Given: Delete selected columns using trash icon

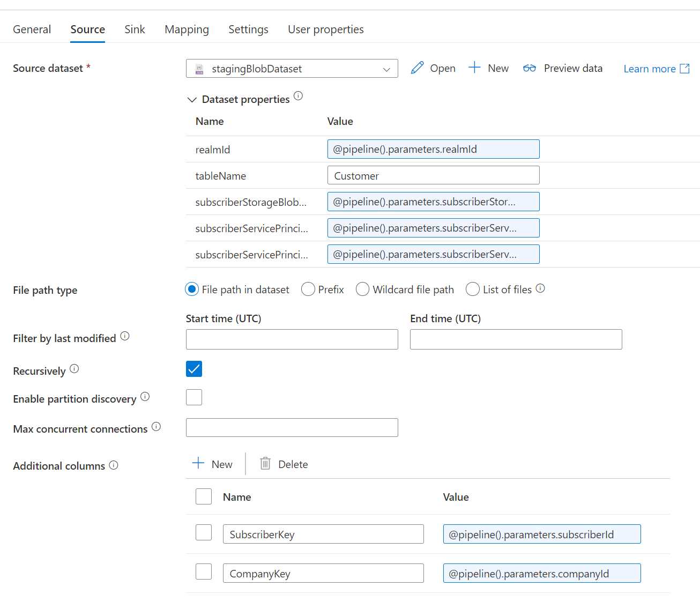Looking at the screenshot, I should pyautogui.click(x=265, y=463).
